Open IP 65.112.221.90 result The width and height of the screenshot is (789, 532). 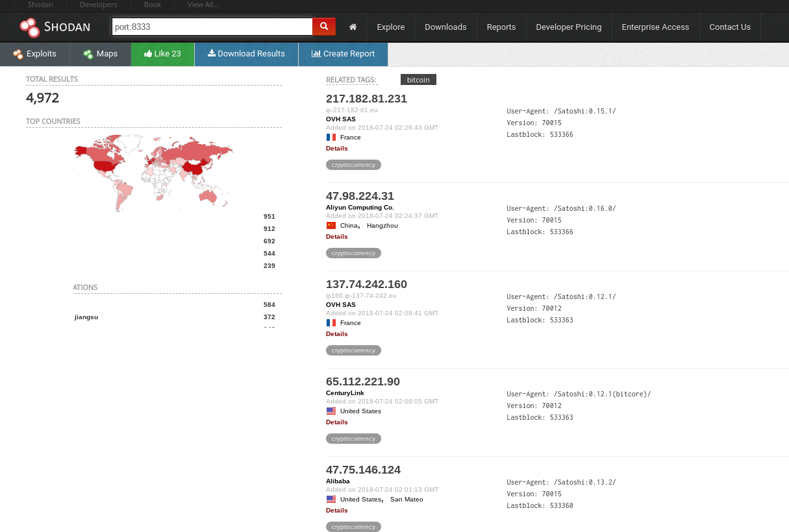coord(363,381)
